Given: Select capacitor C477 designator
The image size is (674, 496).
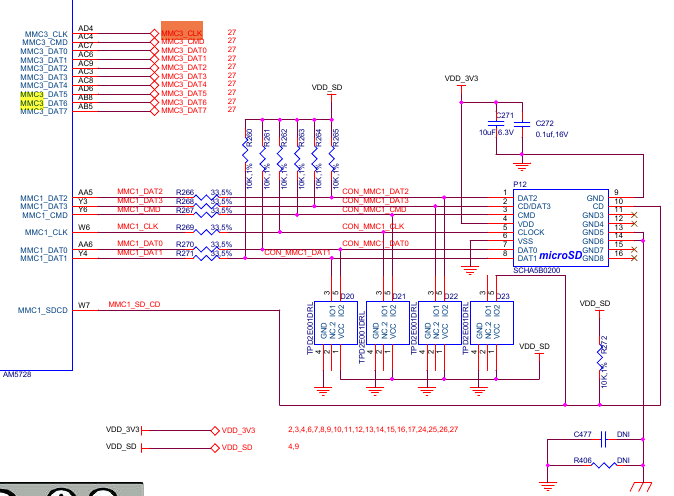Looking at the screenshot, I should pyautogui.click(x=582, y=435).
